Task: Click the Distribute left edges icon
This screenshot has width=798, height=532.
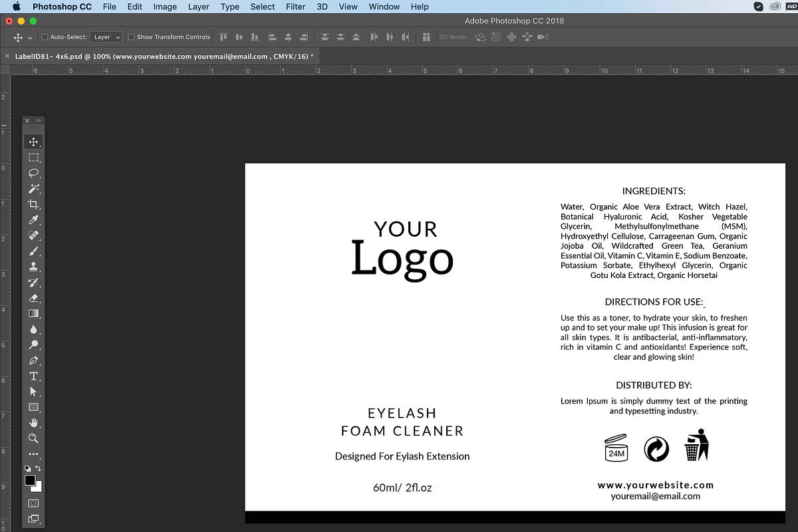Action: pyautogui.click(x=374, y=37)
